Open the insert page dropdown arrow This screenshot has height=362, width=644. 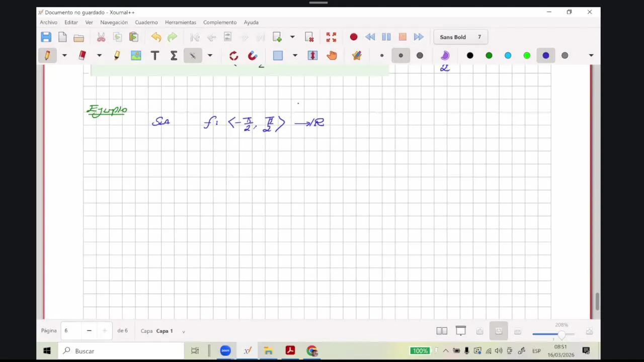pos(292,37)
